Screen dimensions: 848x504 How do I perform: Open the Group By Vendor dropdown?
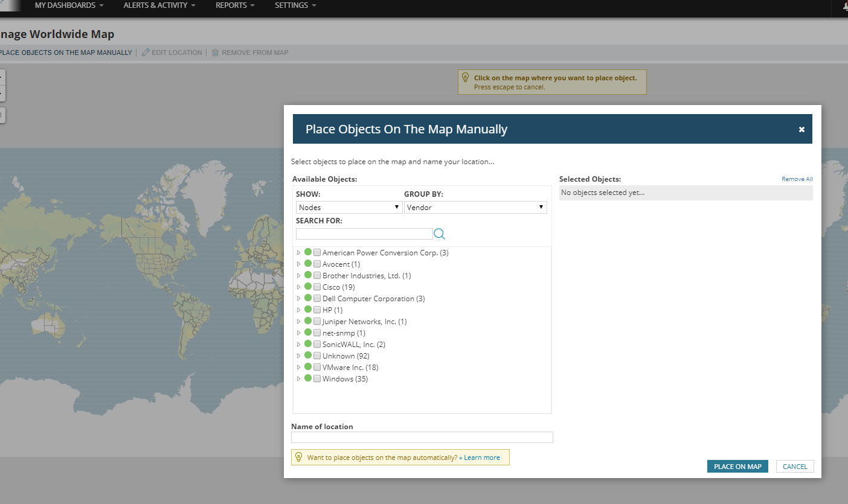[x=475, y=207]
